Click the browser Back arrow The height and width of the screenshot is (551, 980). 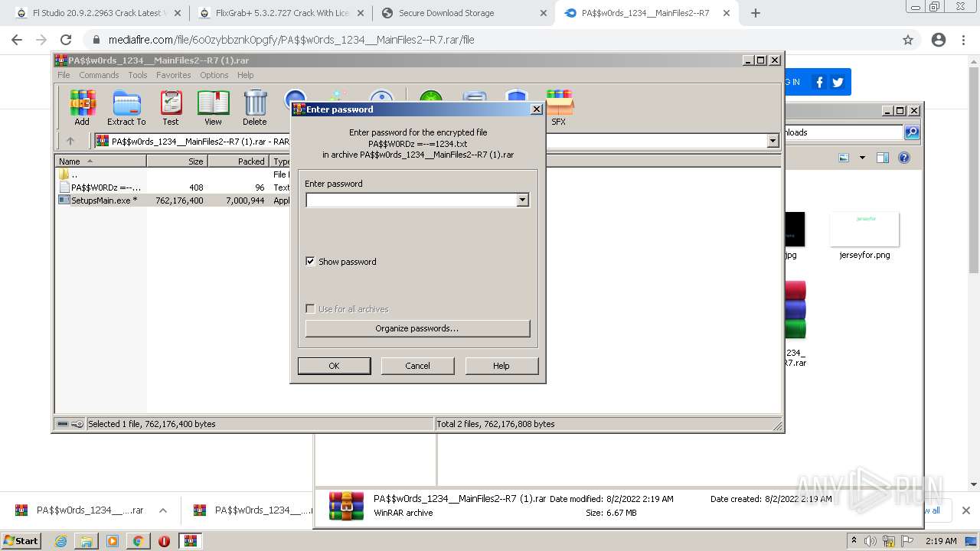(x=17, y=40)
